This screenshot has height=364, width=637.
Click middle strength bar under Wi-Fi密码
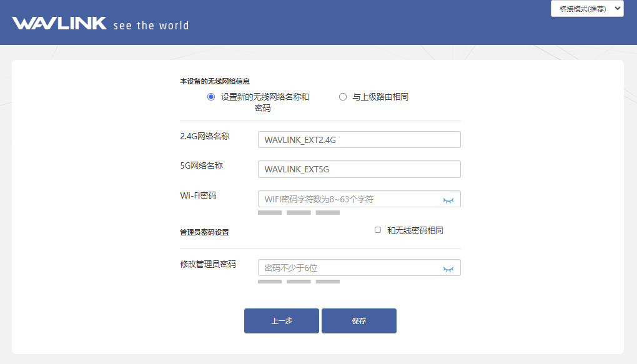point(299,213)
